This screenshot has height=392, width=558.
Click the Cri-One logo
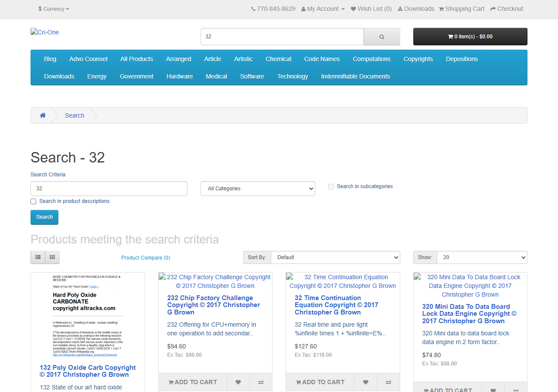coord(45,32)
